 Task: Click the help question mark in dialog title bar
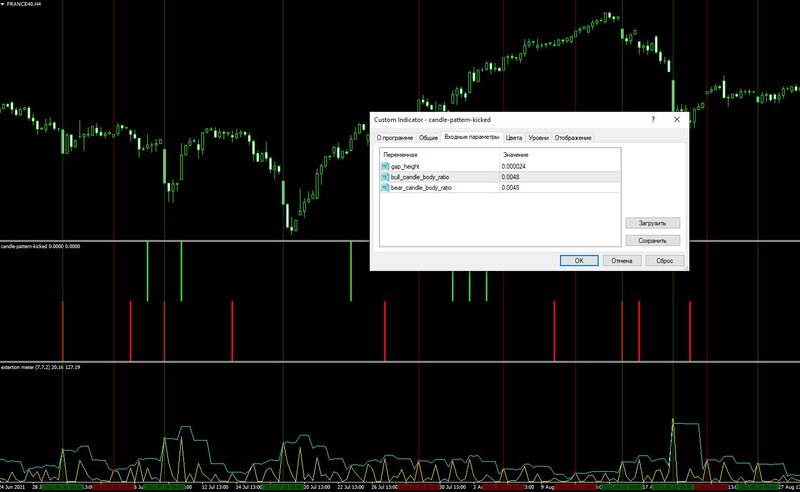(653, 119)
